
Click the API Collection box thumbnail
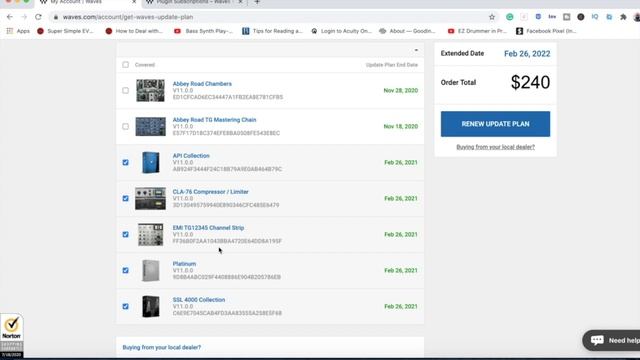click(151, 162)
